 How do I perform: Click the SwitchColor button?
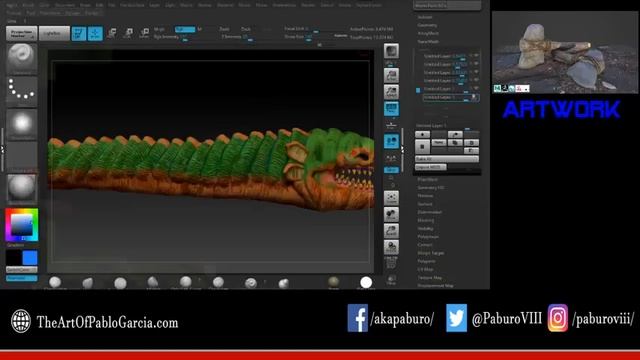pyautogui.click(x=22, y=270)
